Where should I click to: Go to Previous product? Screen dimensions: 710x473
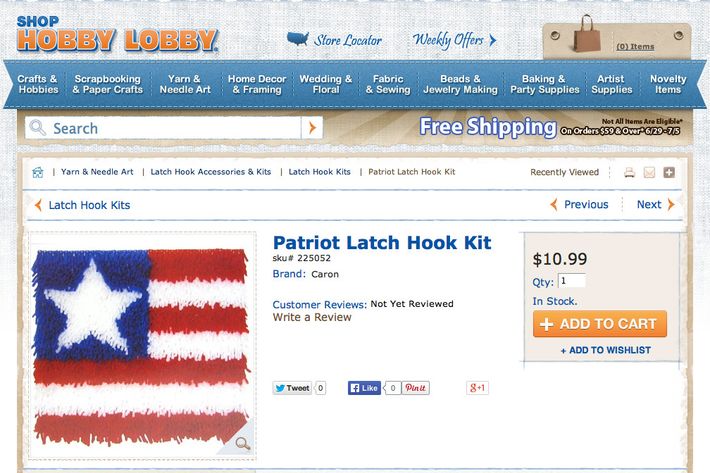(x=580, y=205)
